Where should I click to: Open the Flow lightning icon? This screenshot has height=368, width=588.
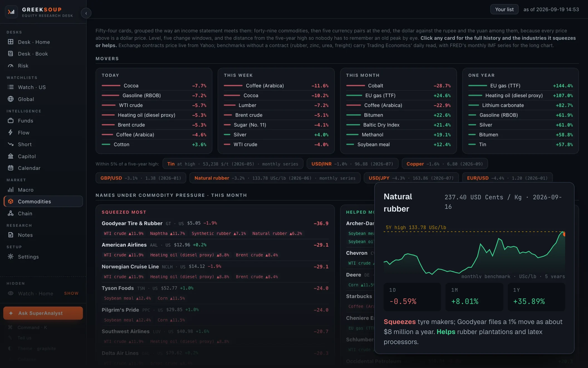pos(11,133)
